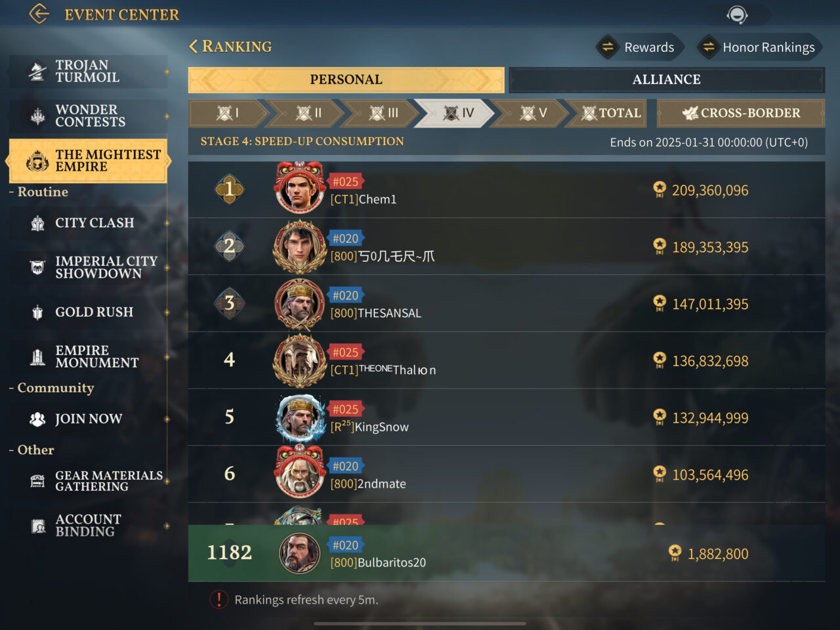Select City Clash in sidebar

88,223
